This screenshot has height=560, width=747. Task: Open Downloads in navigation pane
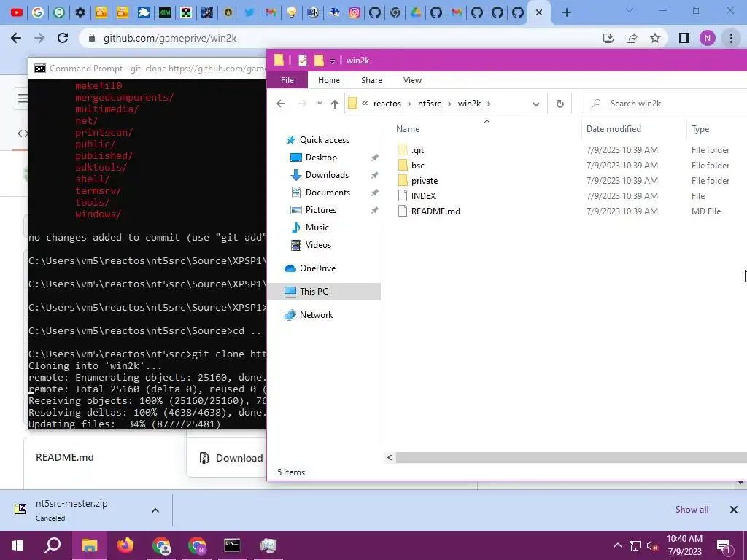(x=327, y=175)
